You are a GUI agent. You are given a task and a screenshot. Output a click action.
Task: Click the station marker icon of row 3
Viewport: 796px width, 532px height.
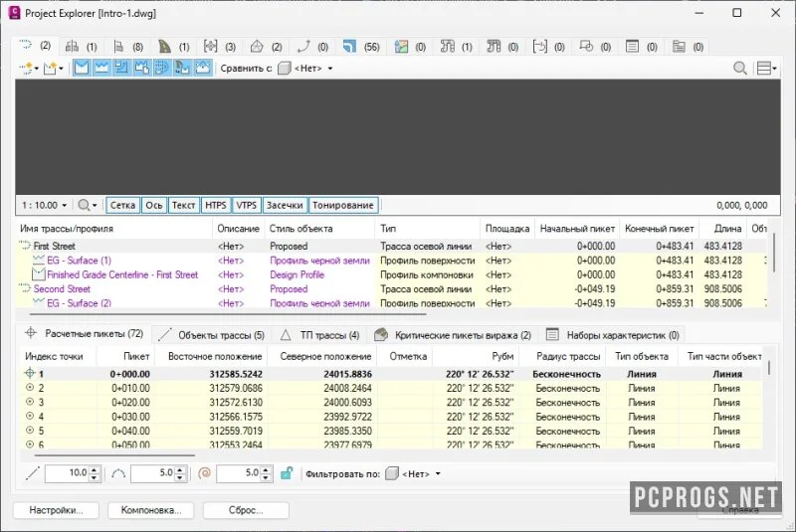click(x=30, y=402)
